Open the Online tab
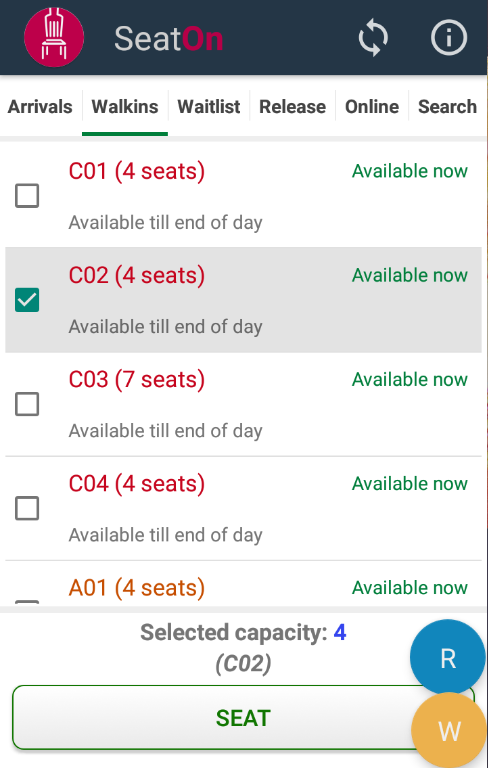The width and height of the screenshot is (488, 768). pos(372,107)
